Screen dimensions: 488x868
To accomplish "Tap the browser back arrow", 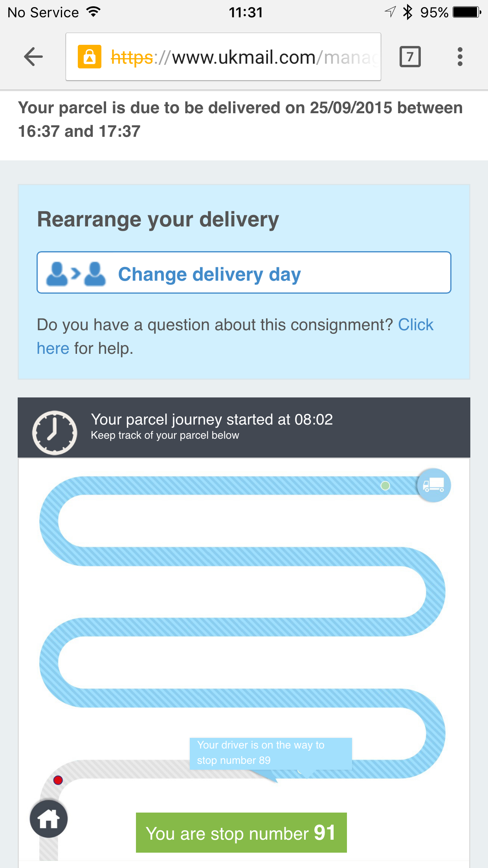I will click(x=33, y=57).
